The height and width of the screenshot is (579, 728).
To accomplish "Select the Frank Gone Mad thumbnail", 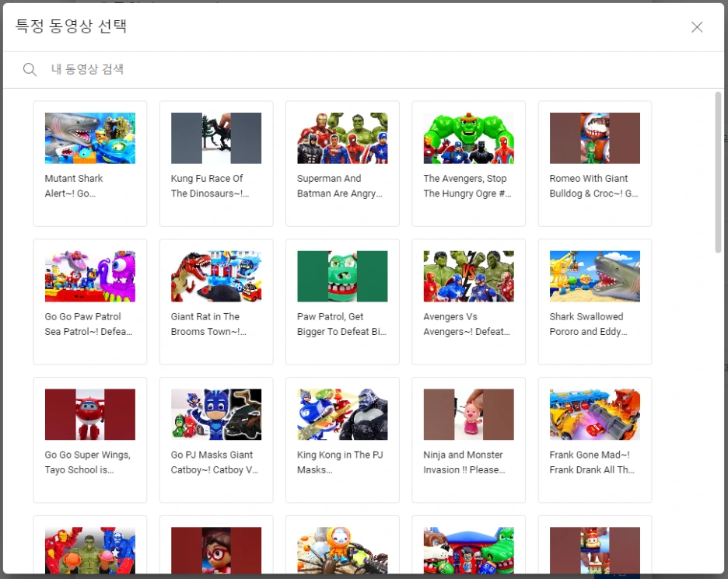I will point(595,414).
